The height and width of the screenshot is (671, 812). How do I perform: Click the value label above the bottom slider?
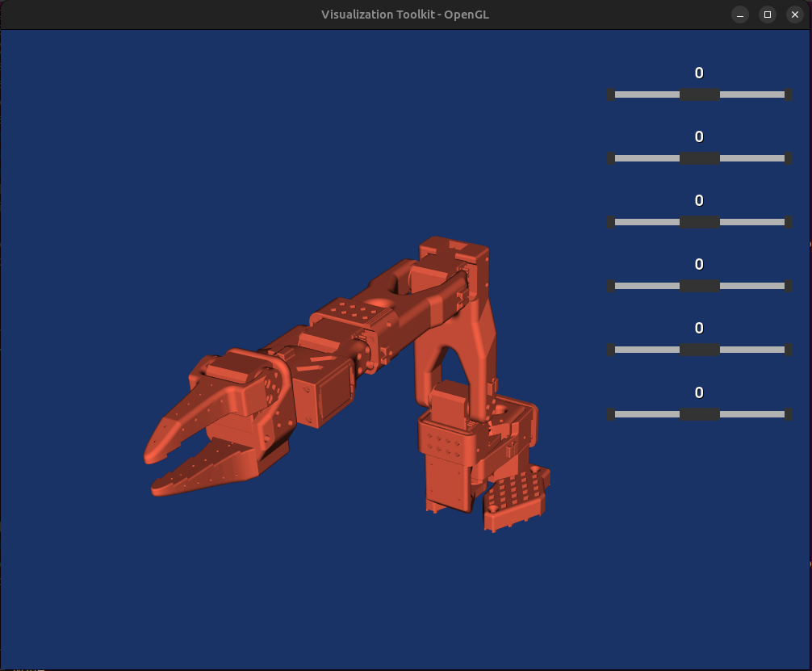(699, 392)
